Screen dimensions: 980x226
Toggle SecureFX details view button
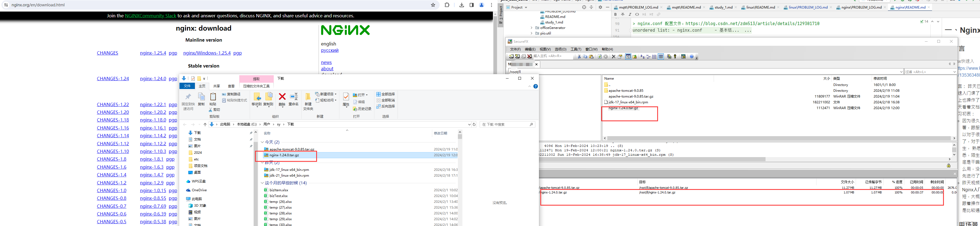[x=661, y=56]
